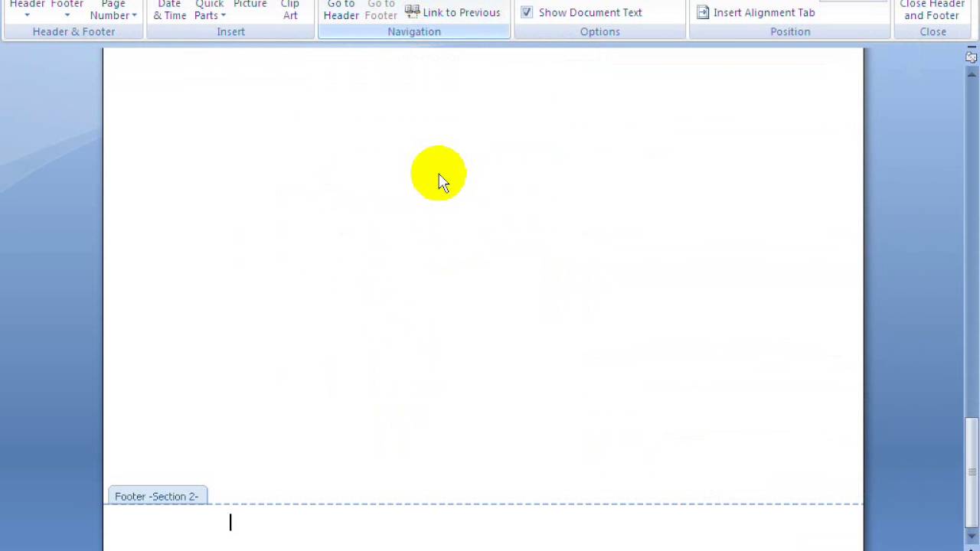Open the Header dropdown in the ribbon
The width and height of the screenshot is (980, 551).
pos(27,9)
